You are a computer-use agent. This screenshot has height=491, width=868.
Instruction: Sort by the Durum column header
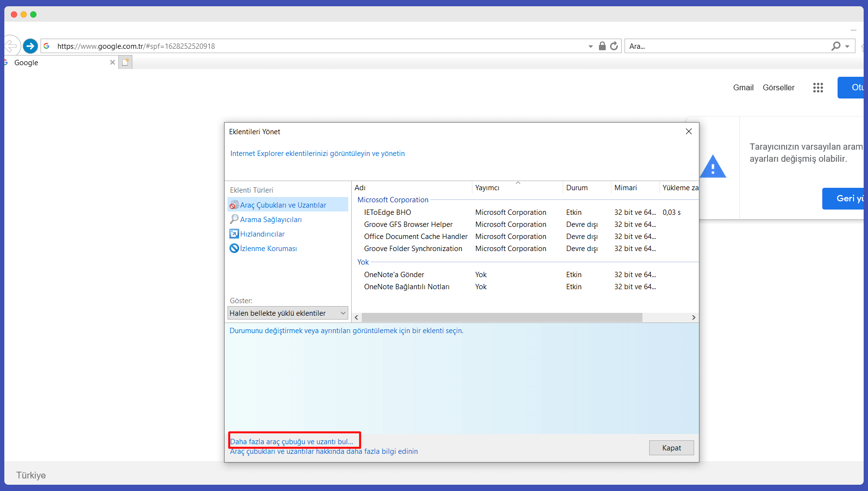[587, 188]
